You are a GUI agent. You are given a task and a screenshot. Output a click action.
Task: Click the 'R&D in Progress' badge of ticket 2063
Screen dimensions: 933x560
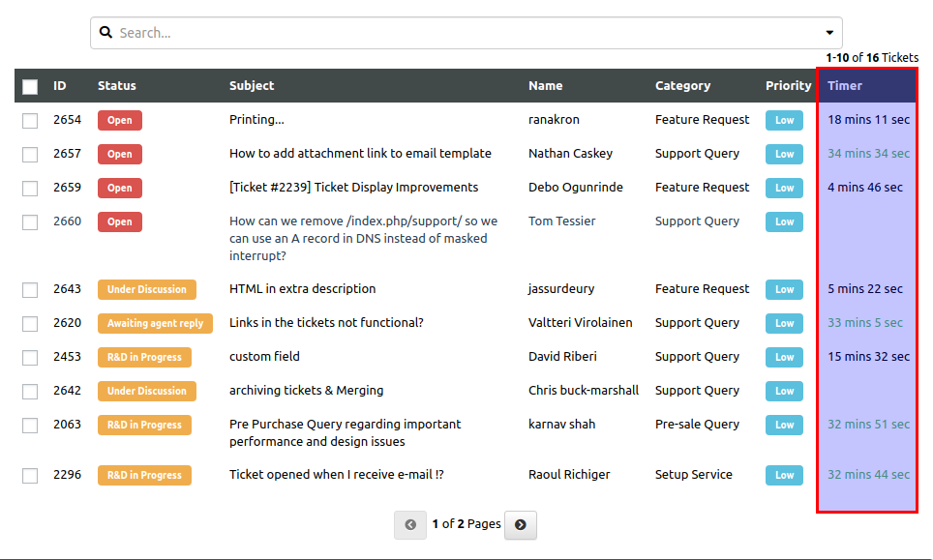[144, 425]
